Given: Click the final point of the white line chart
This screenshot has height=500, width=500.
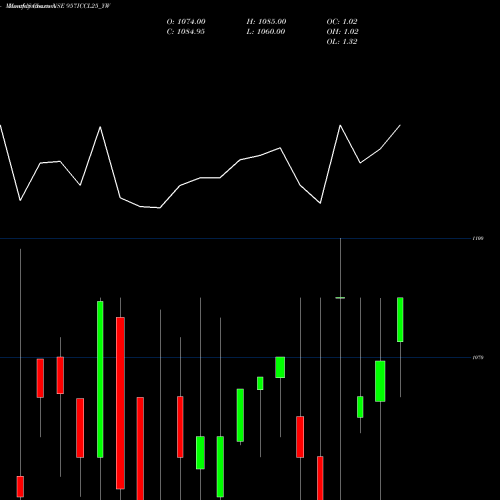Looking at the screenshot, I should point(400,125).
